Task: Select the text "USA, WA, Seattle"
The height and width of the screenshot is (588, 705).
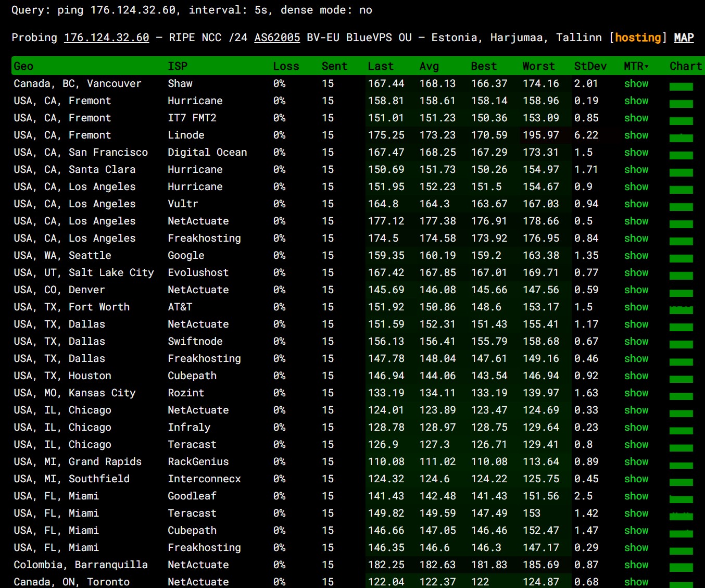Action: pyautogui.click(x=62, y=255)
